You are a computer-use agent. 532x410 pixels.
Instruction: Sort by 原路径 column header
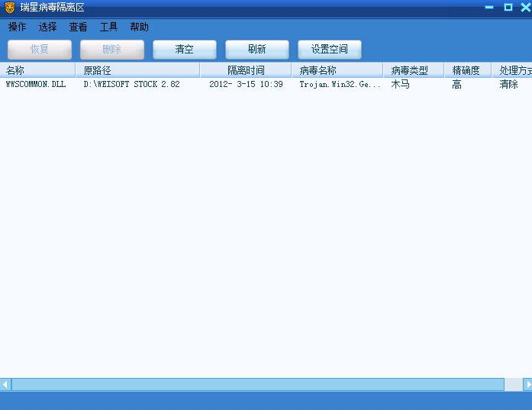pyautogui.click(x=137, y=70)
